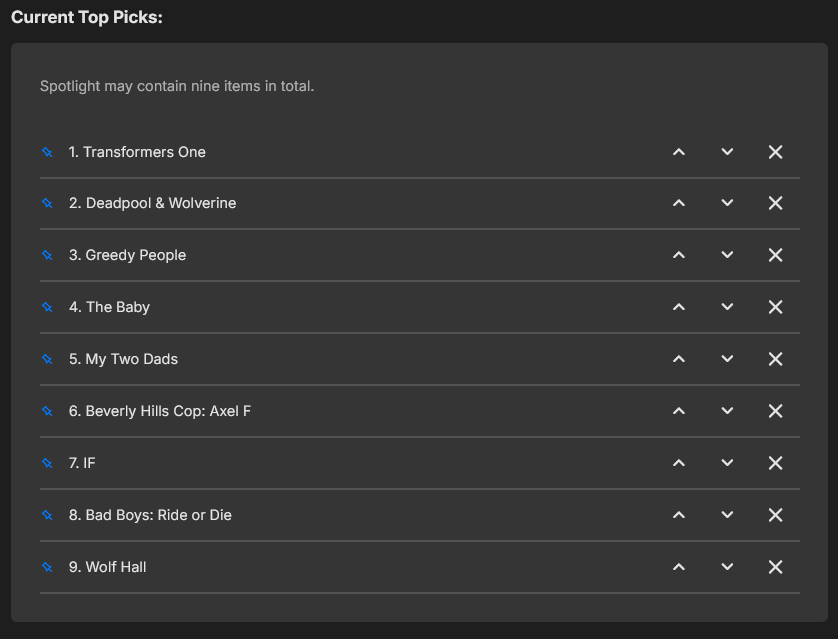The height and width of the screenshot is (639, 838).
Task: Click pin icon beside Deadpool & Wolverine
Action: point(47,203)
